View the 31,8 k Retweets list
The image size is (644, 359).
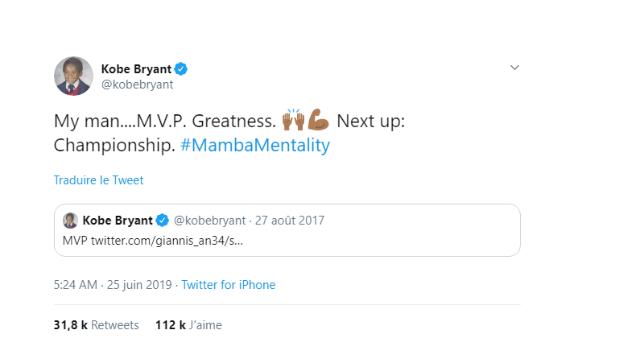pyautogui.click(x=96, y=325)
